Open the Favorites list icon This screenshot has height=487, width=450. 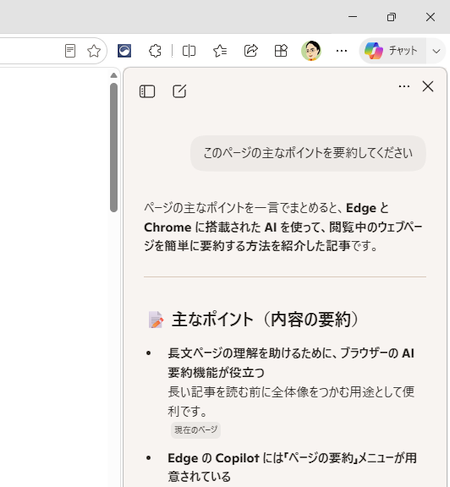(x=220, y=51)
